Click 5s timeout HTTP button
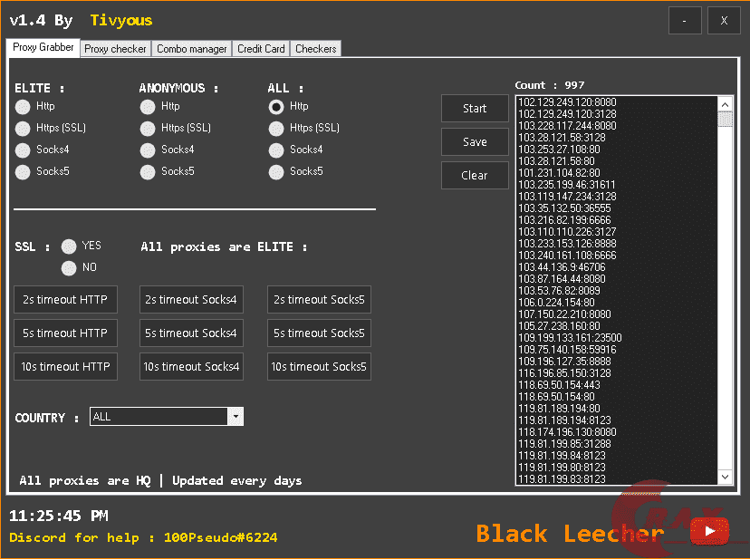This screenshot has height=560, width=750. tap(65, 333)
